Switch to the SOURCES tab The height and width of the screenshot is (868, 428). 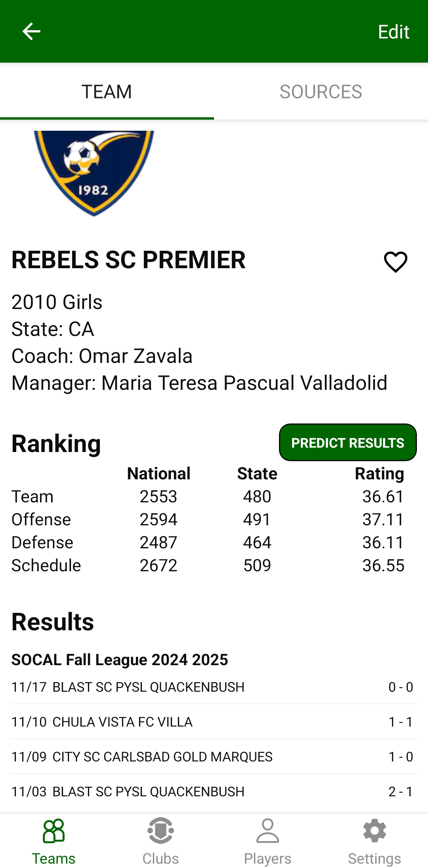click(321, 92)
